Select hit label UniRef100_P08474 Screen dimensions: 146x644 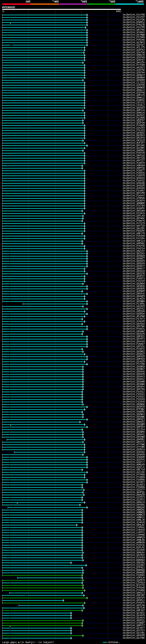(134, 221)
